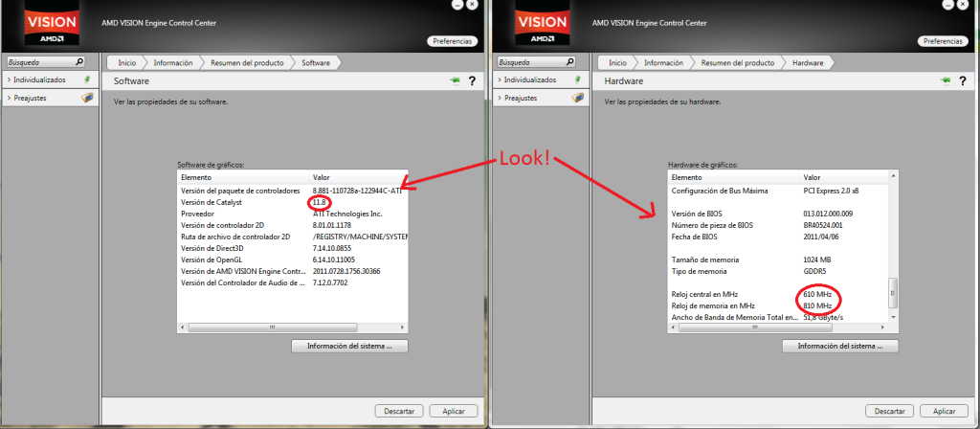Select row Tipo de memoria
Image resolution: width=980 pixels, height=429 pixels.
778,271
